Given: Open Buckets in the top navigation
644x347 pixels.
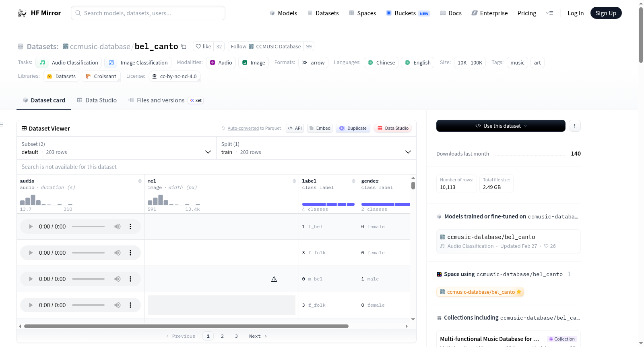Looking at the screenshot, I should tap(408, 13).
